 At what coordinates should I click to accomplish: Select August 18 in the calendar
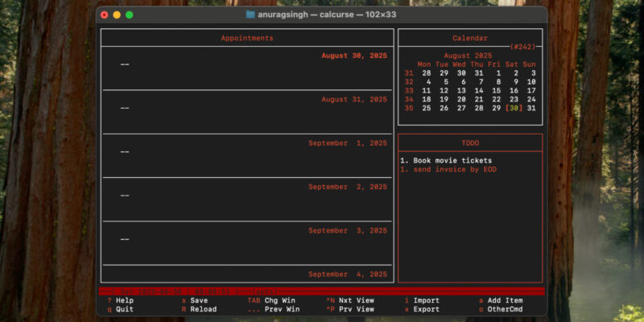tap(427, 99)
